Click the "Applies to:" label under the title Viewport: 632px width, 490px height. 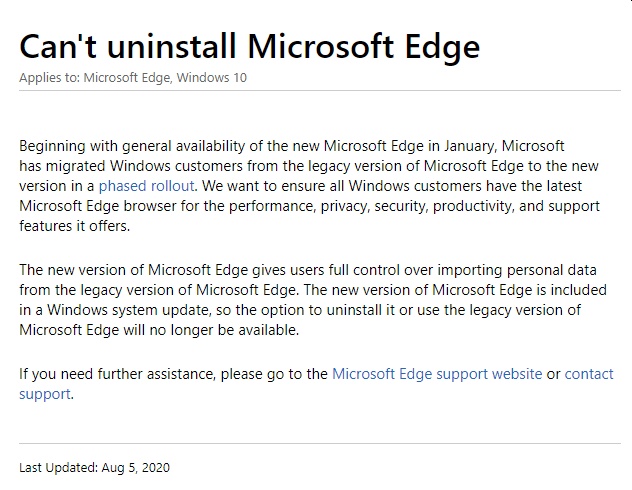[49, 77]
